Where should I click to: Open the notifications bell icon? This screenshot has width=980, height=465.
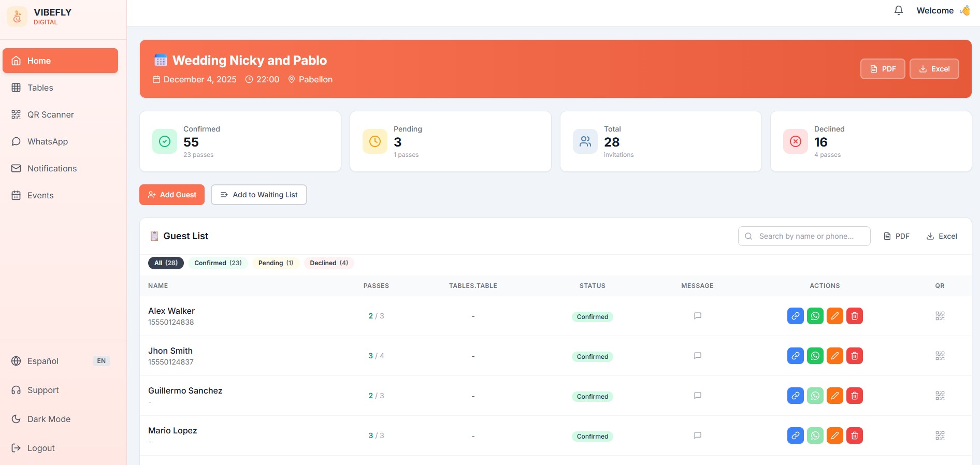899,10
